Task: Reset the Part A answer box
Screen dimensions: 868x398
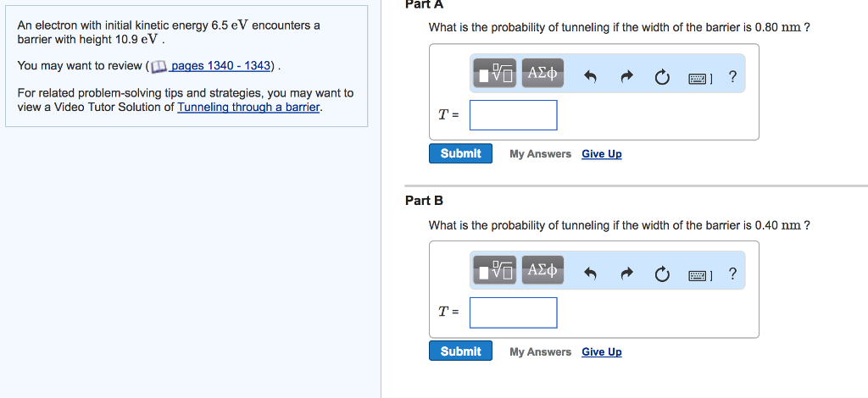Action: click(661, 77)
